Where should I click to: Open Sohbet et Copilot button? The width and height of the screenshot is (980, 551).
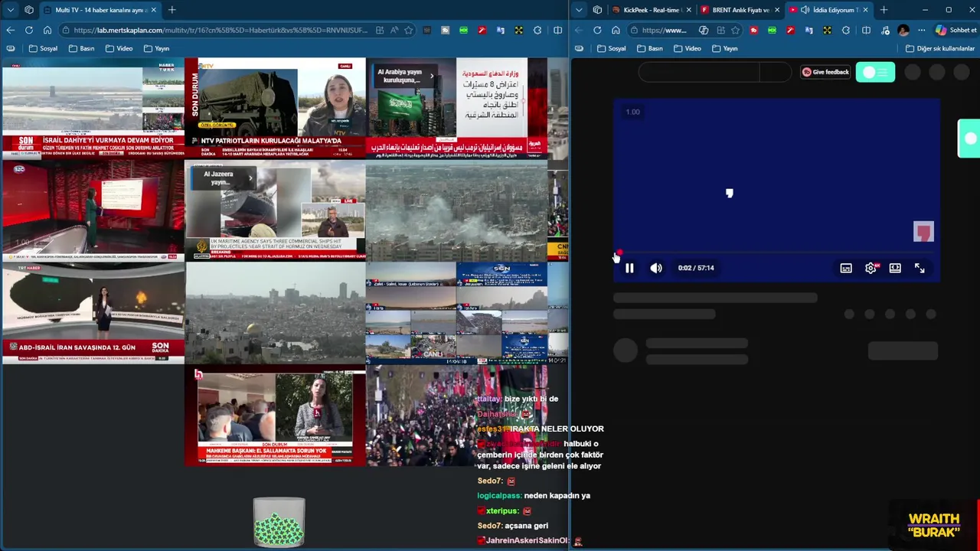coord(955,30)
